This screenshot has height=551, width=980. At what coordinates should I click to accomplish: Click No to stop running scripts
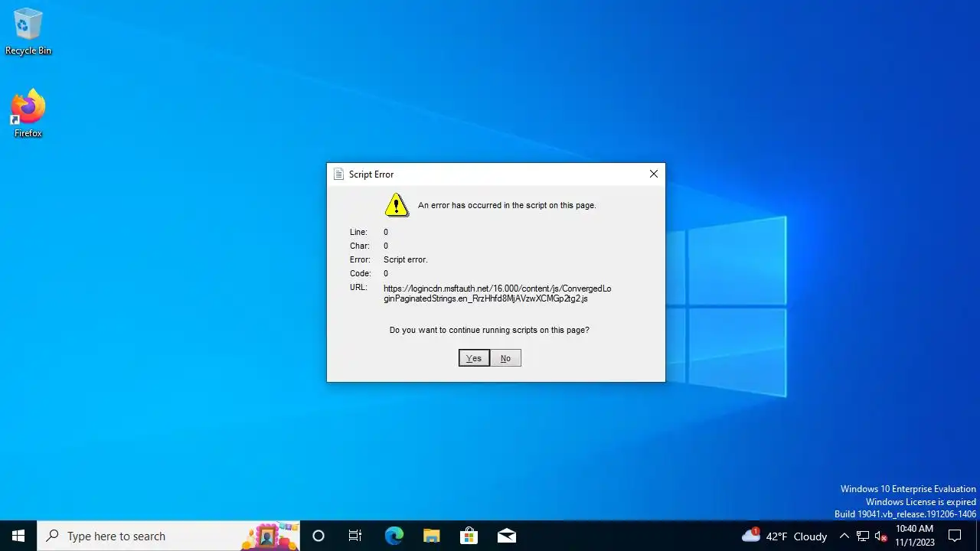(505, 358)
